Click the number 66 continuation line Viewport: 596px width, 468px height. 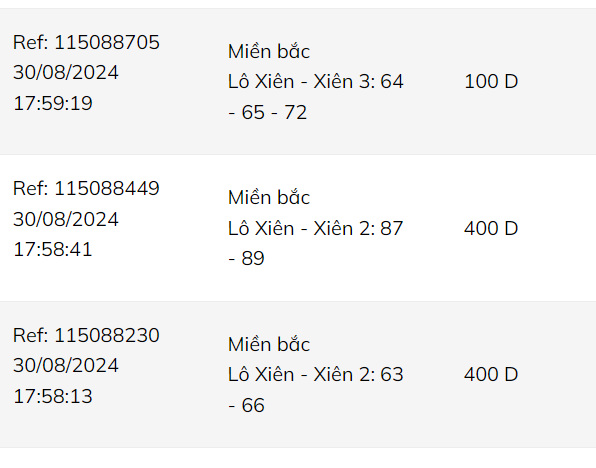246,405
